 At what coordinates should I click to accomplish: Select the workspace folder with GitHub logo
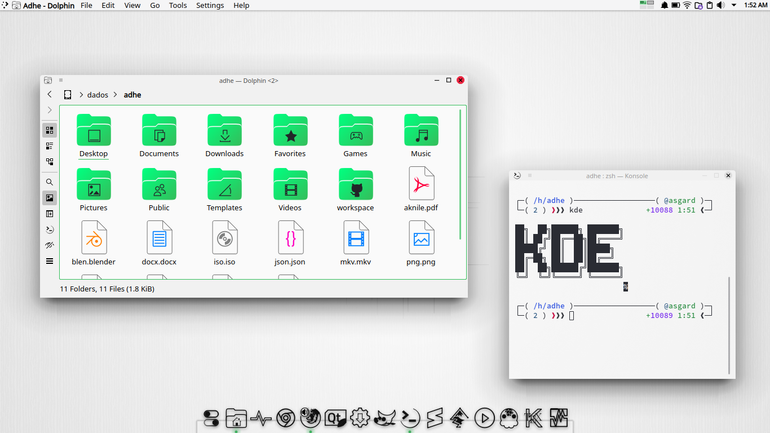[x=355, y=190]
